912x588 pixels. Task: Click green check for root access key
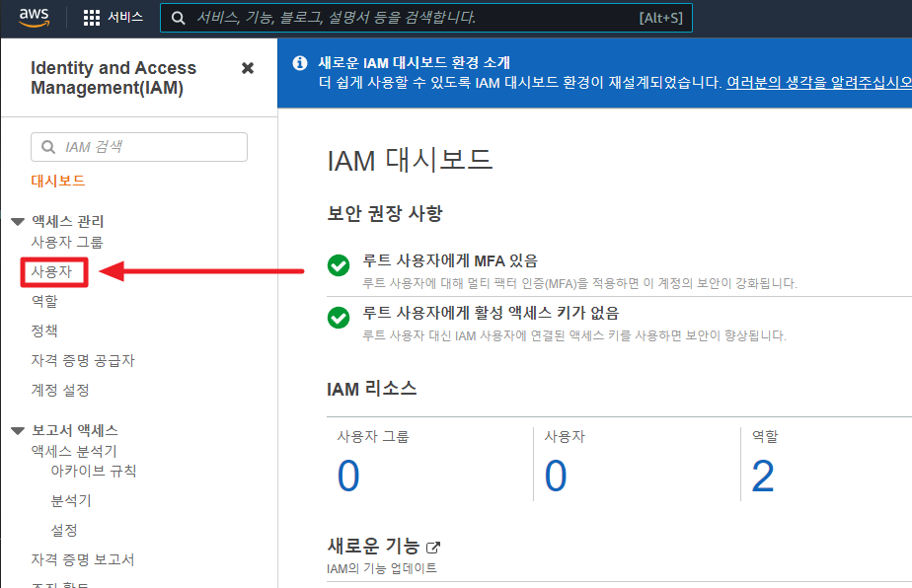339,318
